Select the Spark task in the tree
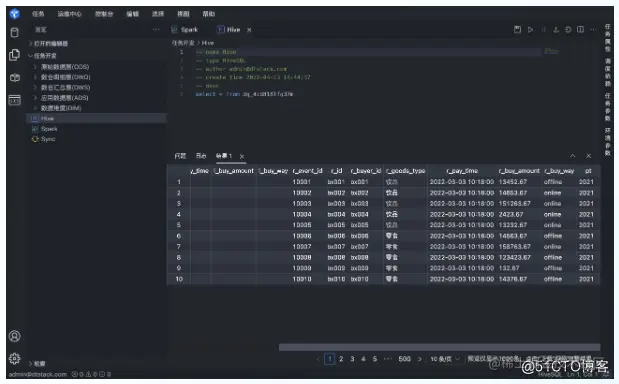 (49, 129)
